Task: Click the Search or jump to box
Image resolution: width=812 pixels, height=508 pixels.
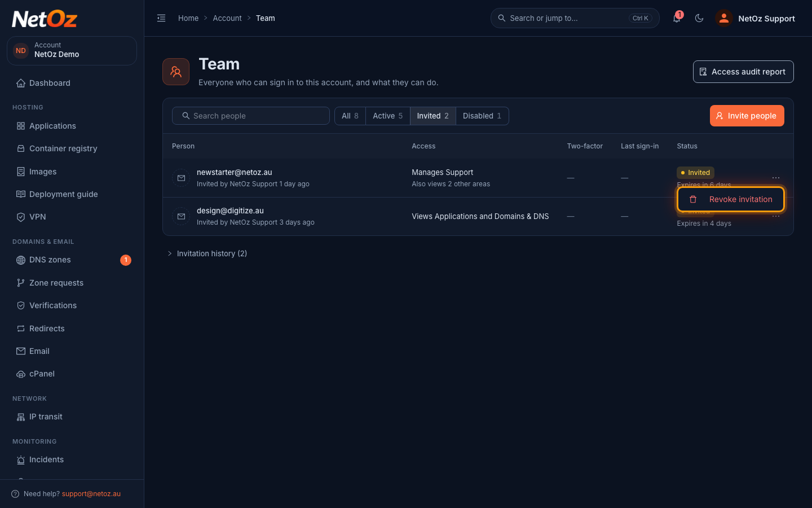Action: (575, 18)
